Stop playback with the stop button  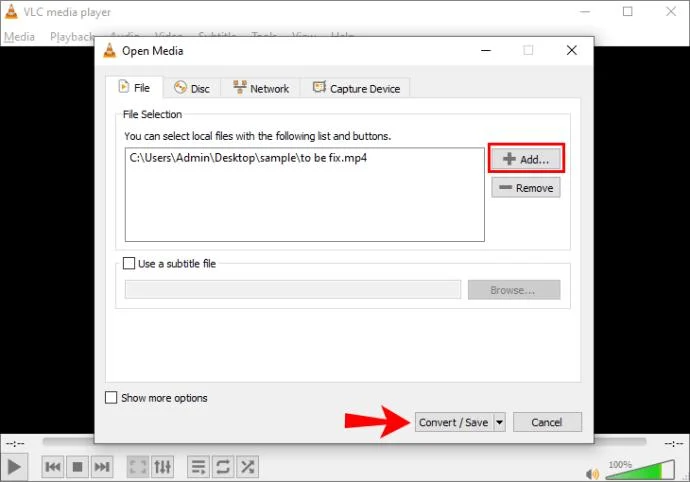click(77, 467)
